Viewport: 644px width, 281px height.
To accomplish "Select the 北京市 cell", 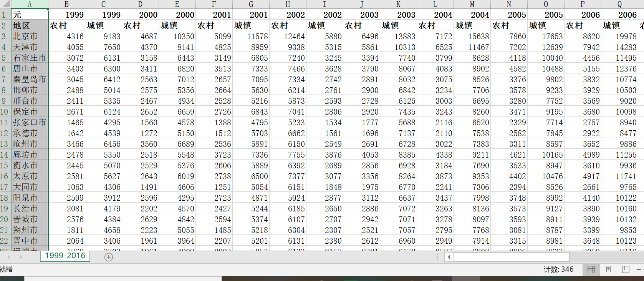I will pyautogui.click(x=30, y=37).
